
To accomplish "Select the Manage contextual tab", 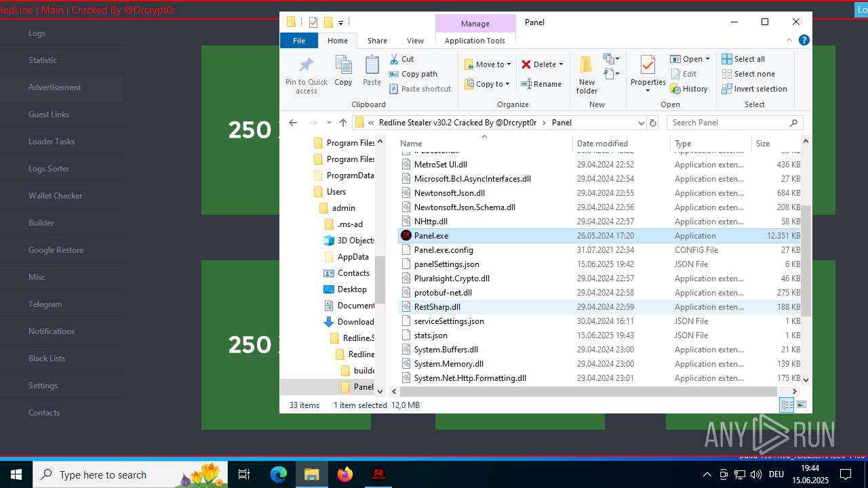I will pos(475,23).
